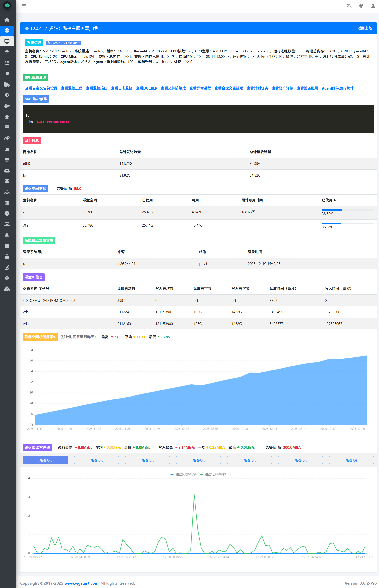
Task: Open 查看DOCKER link
Action: point(146,88)
